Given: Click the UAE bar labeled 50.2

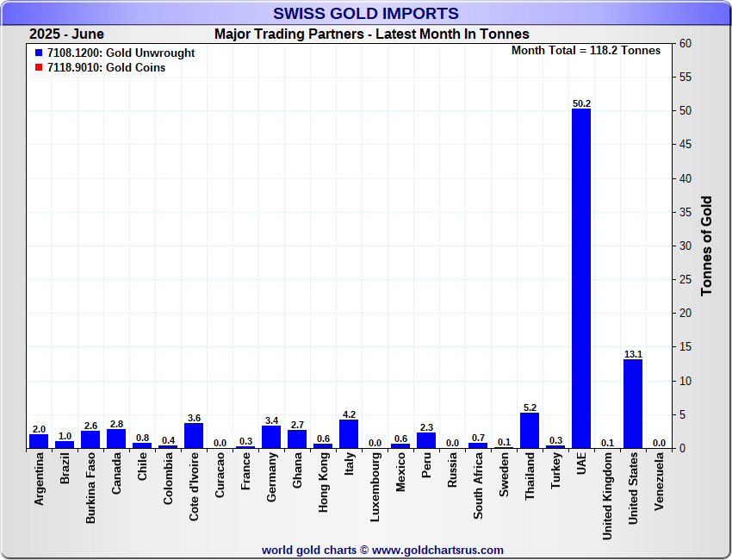Looking at the screenshot, I should 581,277.
